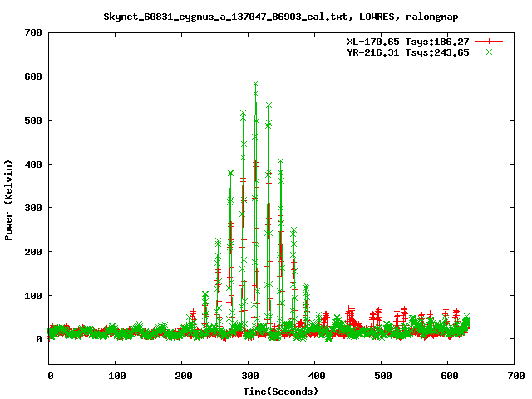Click the 300 label on x-axis
Screen dimensions: 532x399
[x=249, y=376]
